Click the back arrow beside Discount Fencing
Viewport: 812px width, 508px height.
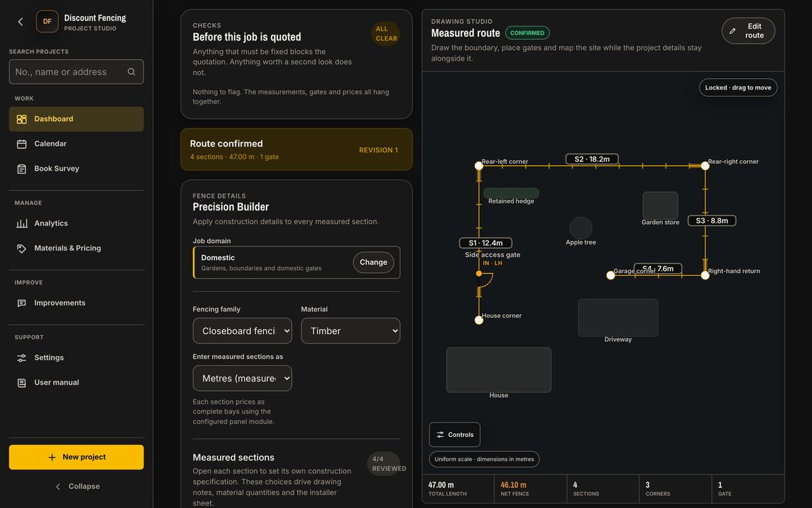20,22
